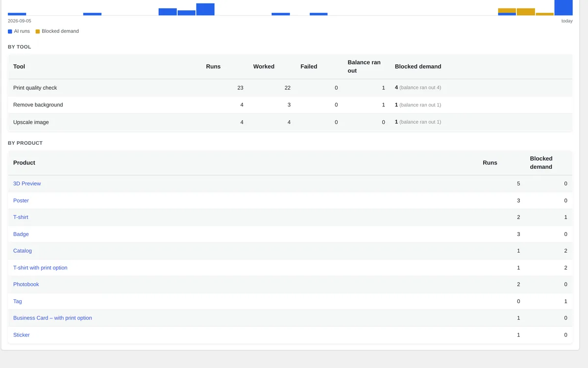Click blocked demand value 1 for T-shirt
Screen dimensions: 588x368
tap(565, 217)
